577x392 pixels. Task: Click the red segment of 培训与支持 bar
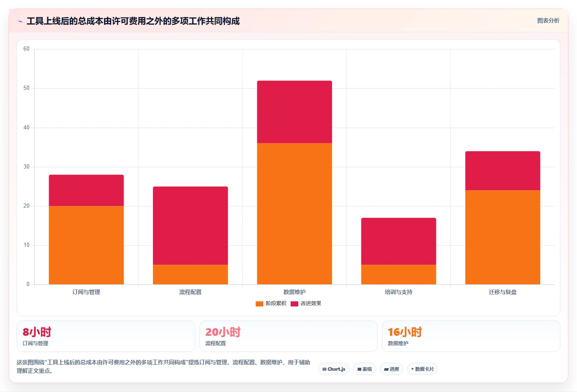coord(398,241)
